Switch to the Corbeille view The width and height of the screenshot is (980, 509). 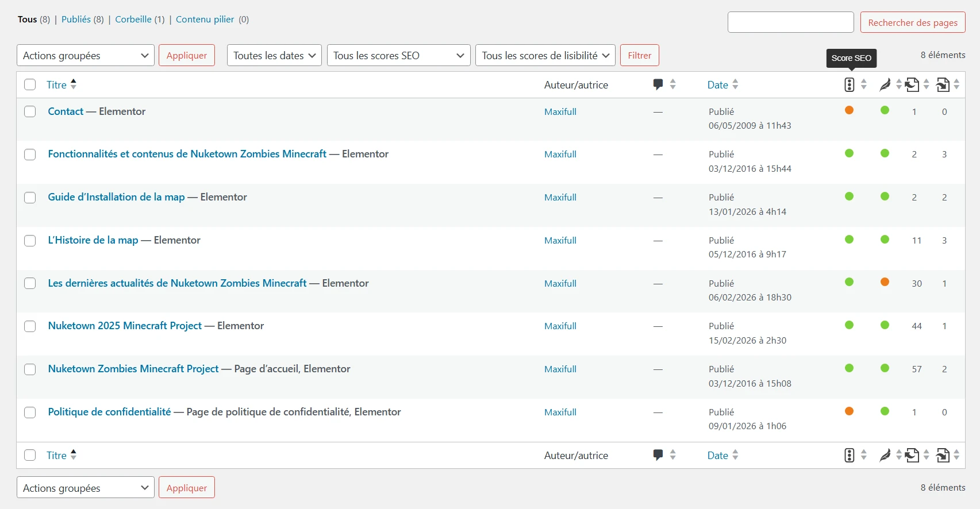coord(133,20)
